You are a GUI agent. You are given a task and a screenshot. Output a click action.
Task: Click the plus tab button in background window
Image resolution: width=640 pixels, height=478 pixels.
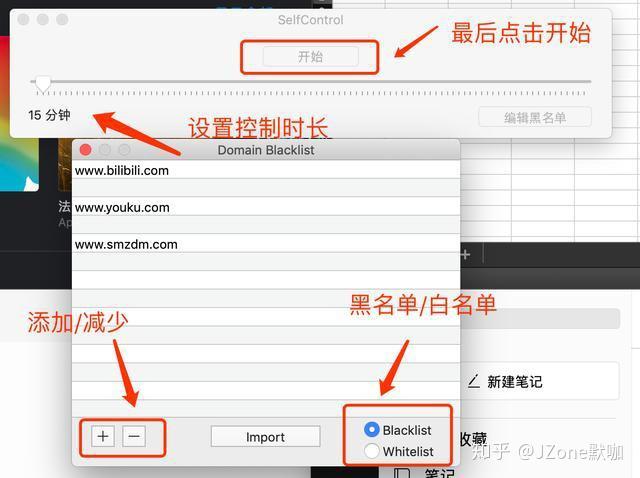(465, 255)
